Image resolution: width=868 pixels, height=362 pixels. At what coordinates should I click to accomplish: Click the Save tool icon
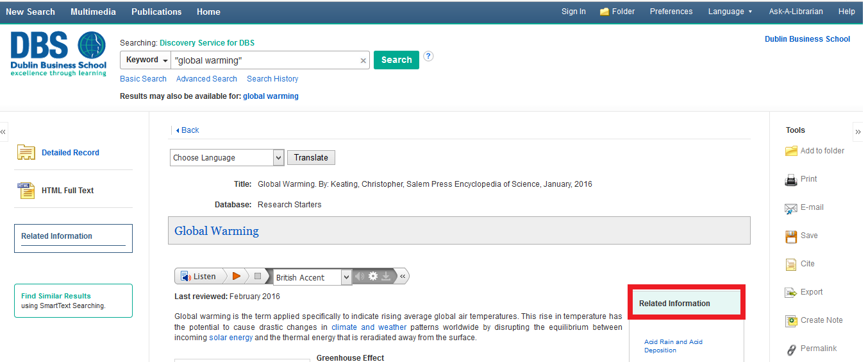pos(791,236)
